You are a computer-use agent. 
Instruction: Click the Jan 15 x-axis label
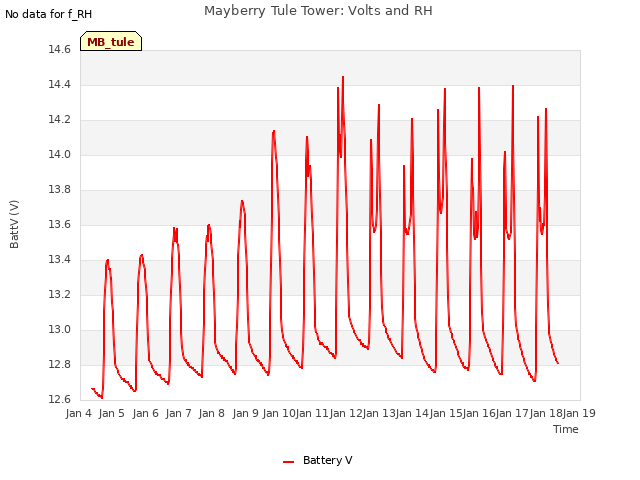tap(446, 413)
